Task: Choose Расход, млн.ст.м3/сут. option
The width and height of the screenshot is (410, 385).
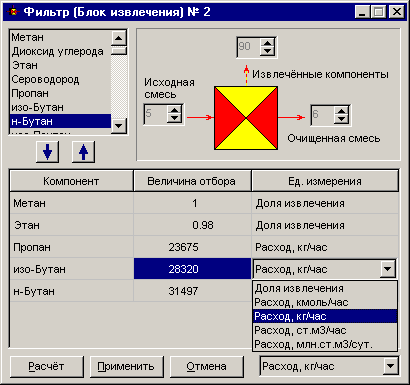Action: [x=325, y=344]
